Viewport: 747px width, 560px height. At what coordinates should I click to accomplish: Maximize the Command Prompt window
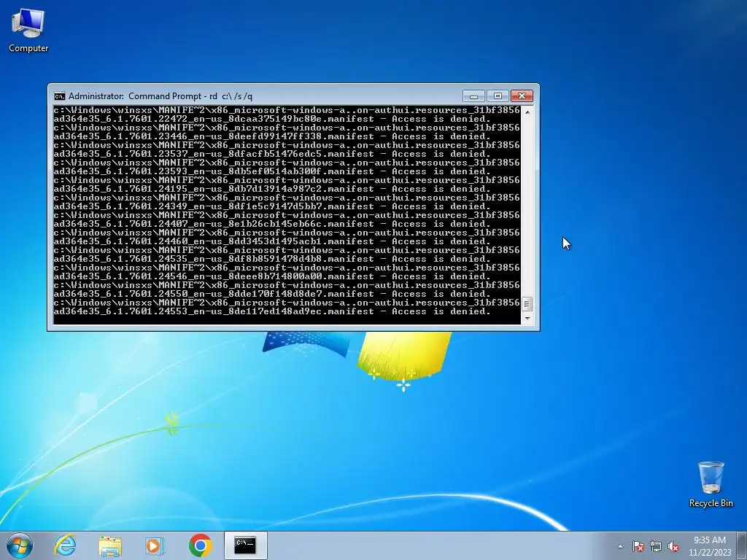[498, 96]
